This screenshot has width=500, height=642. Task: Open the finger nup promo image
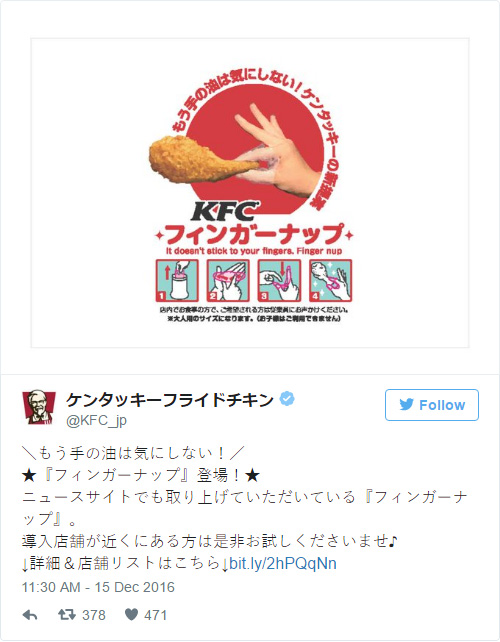[250, 193]
